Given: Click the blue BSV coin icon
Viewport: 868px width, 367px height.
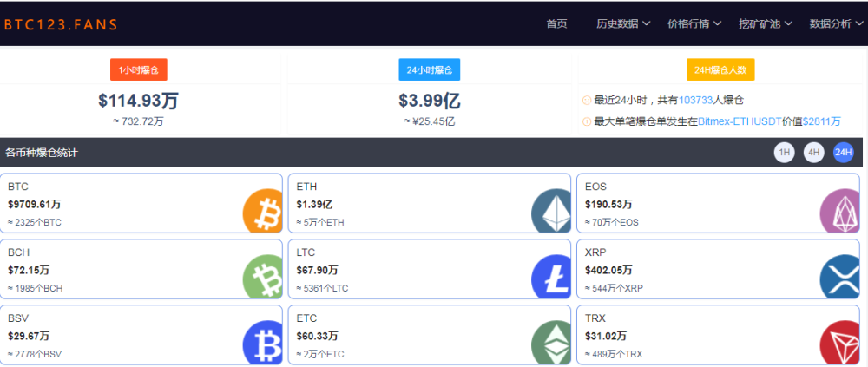Looking at the screenshot, I should point(262,342).
